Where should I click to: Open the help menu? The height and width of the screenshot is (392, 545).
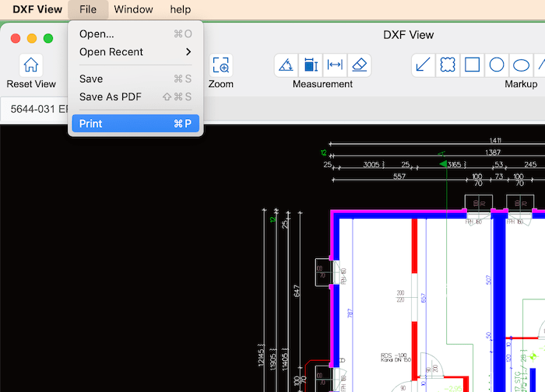pyautogui.click(x=180, y=9)
